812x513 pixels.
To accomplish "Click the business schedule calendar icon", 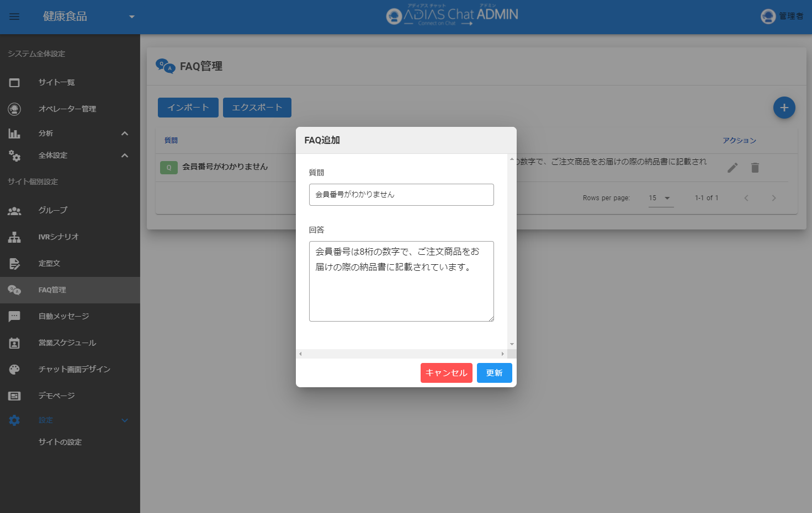I will (14, 343).
